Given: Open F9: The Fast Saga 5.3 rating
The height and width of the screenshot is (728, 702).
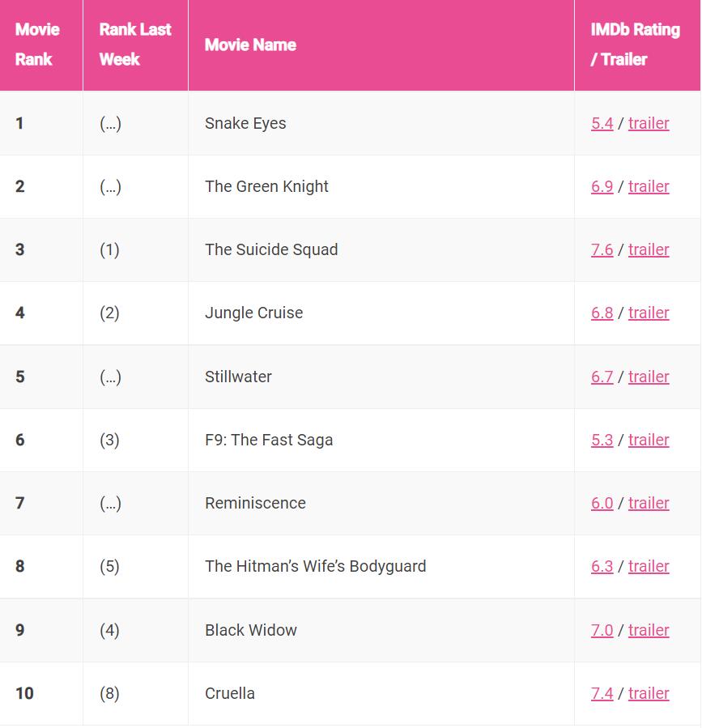Looking at the screenshot, I should [602, 440].
